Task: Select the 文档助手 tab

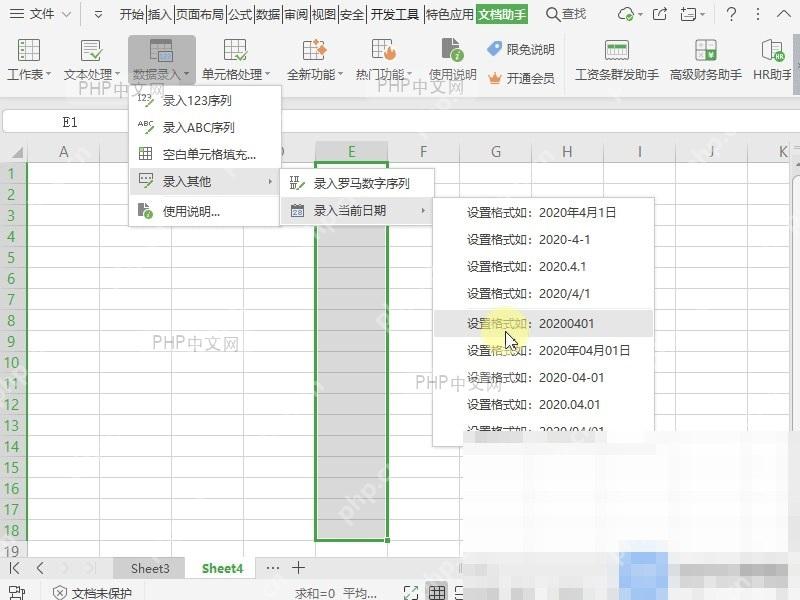Action: (x=502, y=14)
